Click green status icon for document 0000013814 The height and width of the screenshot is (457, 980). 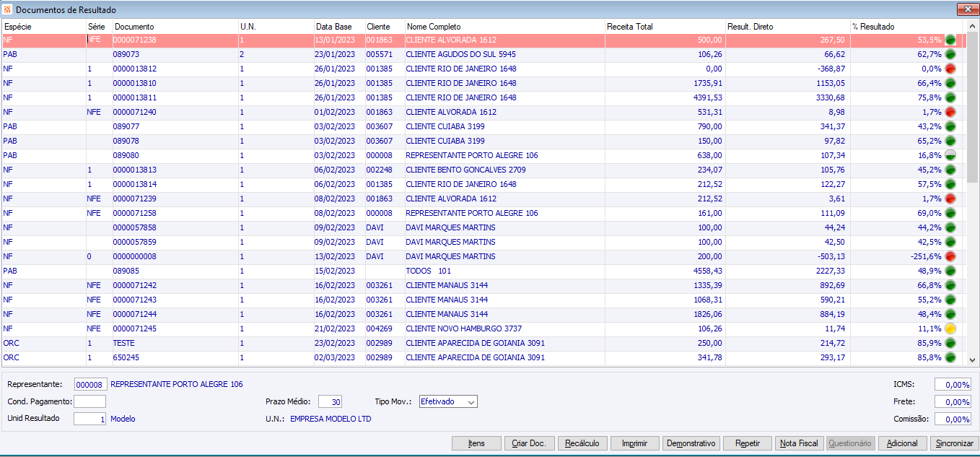point(950,184)
